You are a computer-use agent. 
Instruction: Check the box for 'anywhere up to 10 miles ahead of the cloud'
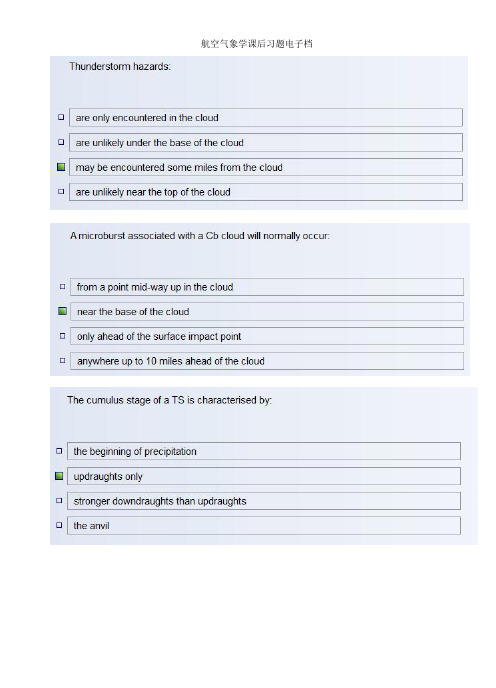(62, 360)
